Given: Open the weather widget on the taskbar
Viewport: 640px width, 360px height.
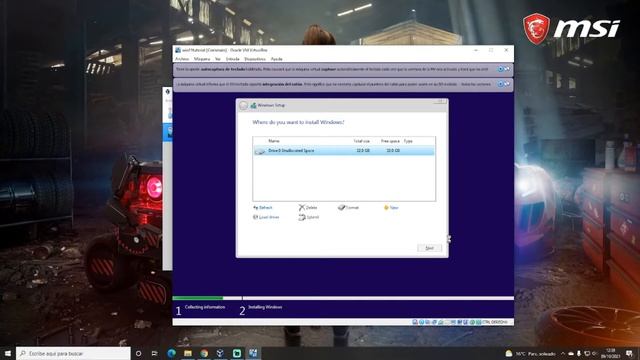Looking at the screenshot, I should point(531,353).
